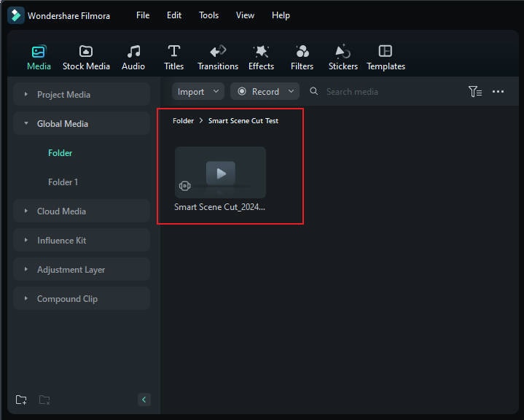Viewport: 524px width, 420px height.
Task: Expand the Project Media section
Action: pos(82,94)
